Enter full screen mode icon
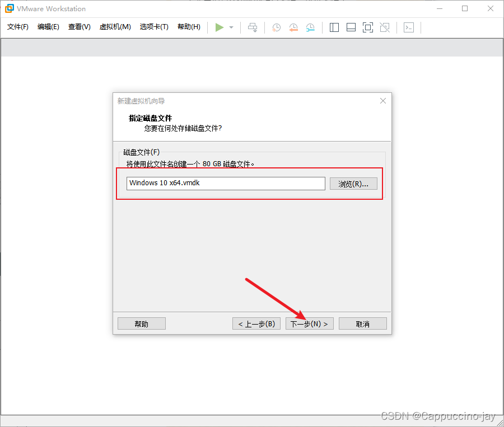 (368, 27)
